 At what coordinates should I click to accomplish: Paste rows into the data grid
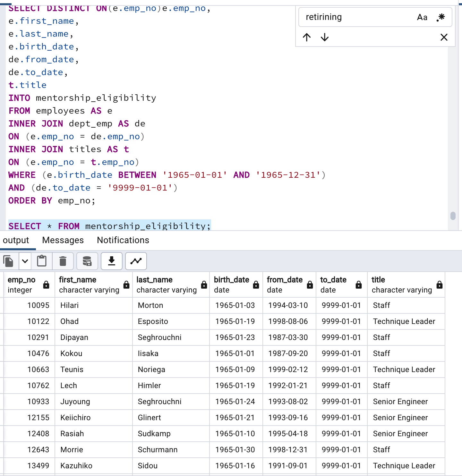[42, 261]
